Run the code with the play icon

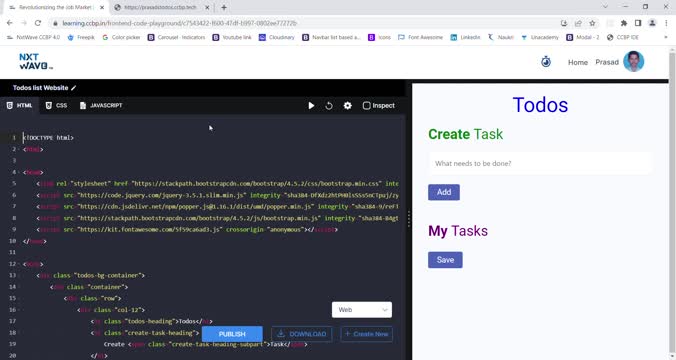click(311, 106)
